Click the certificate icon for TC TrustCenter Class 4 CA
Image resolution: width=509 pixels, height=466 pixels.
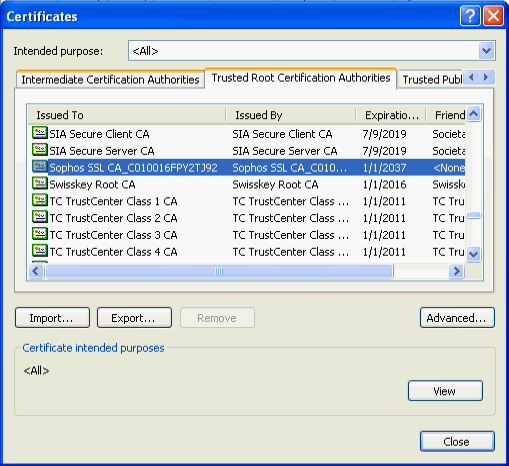(x=40, y=250)
